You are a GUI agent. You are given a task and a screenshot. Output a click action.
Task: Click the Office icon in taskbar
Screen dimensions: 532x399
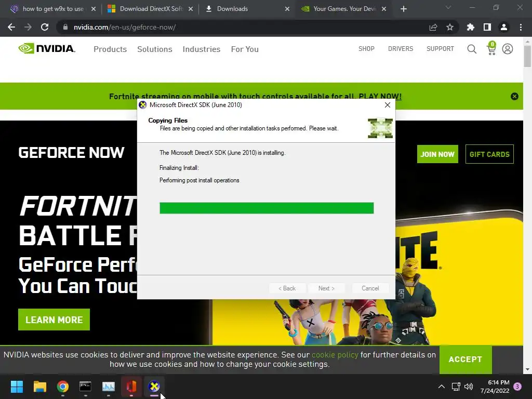click(x=131, y=387)
